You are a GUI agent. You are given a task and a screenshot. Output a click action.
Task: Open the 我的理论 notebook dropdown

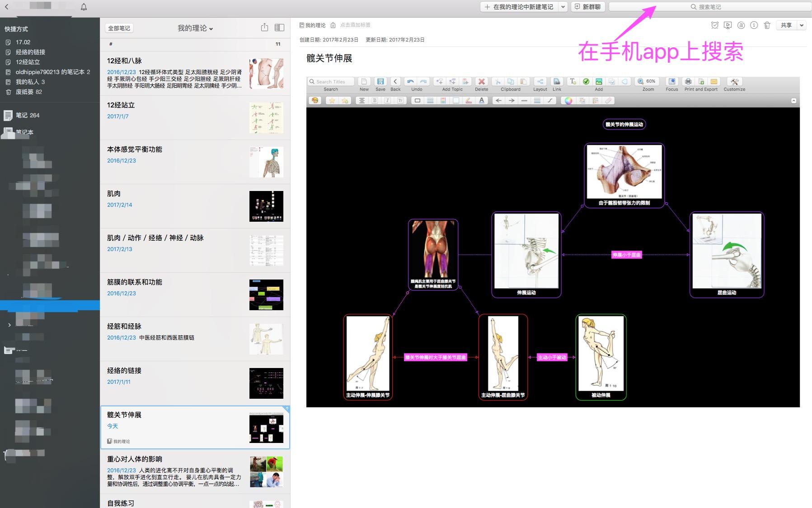coord(195,28)
